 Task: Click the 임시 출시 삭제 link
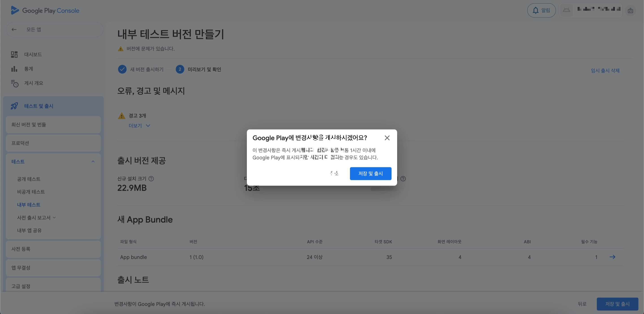tap(605, 71)
